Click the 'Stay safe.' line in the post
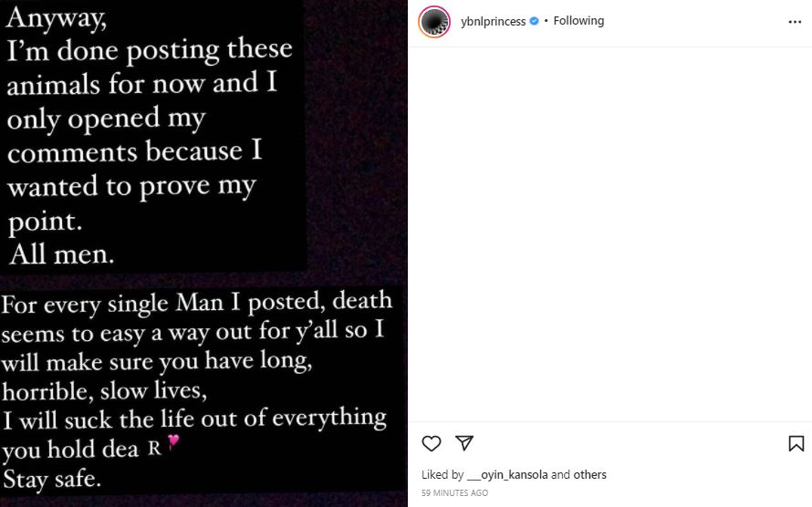Viewport: 812px width, 507px height. point(53,477)
